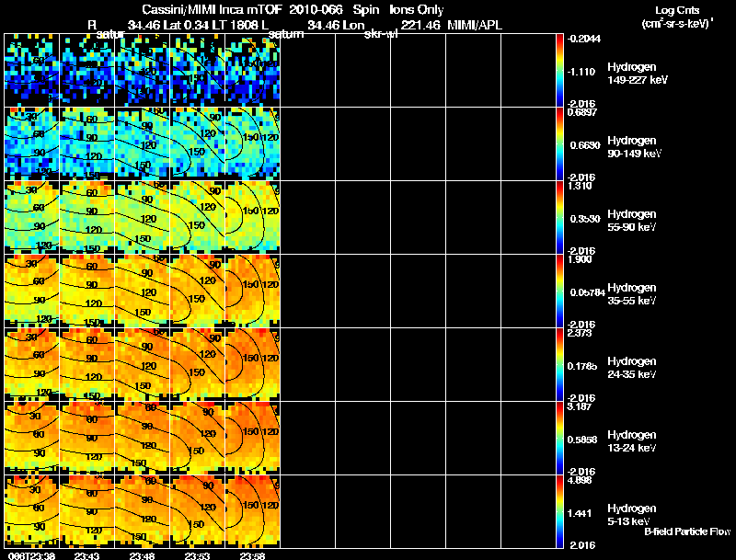Click the 'Hydrogen 5-13 keV' label
This screenshot has width=736, height=560.
pos(632,515)
